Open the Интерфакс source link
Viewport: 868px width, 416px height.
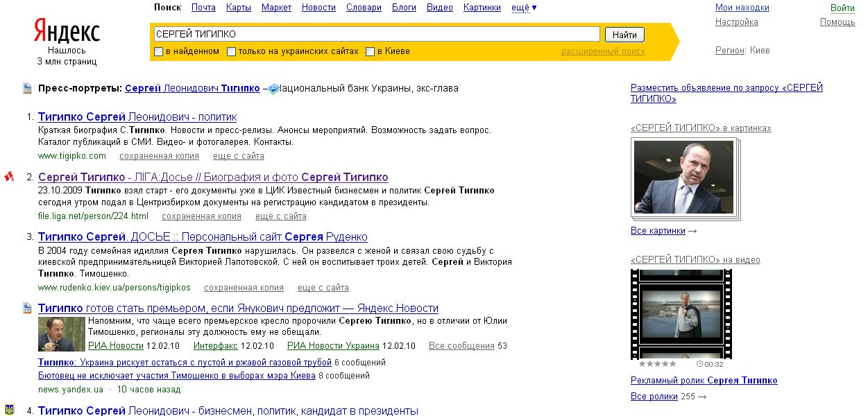pos(216,346)
